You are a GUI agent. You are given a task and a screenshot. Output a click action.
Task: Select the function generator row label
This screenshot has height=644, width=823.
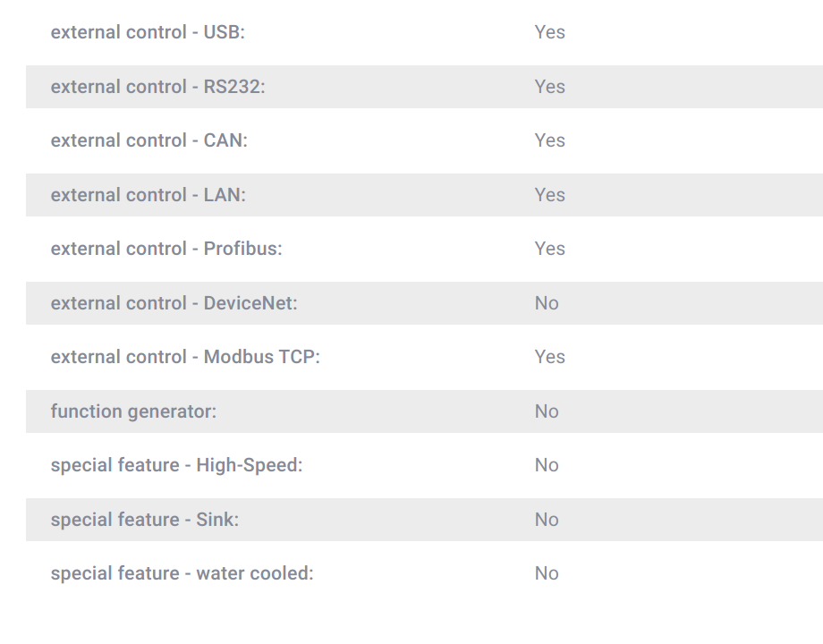(133, 411)
